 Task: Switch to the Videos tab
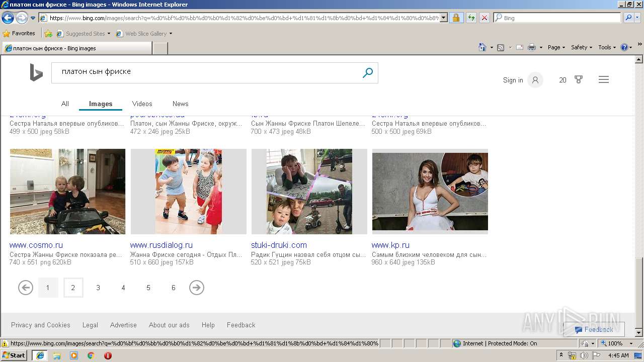(x=142, y=104)
